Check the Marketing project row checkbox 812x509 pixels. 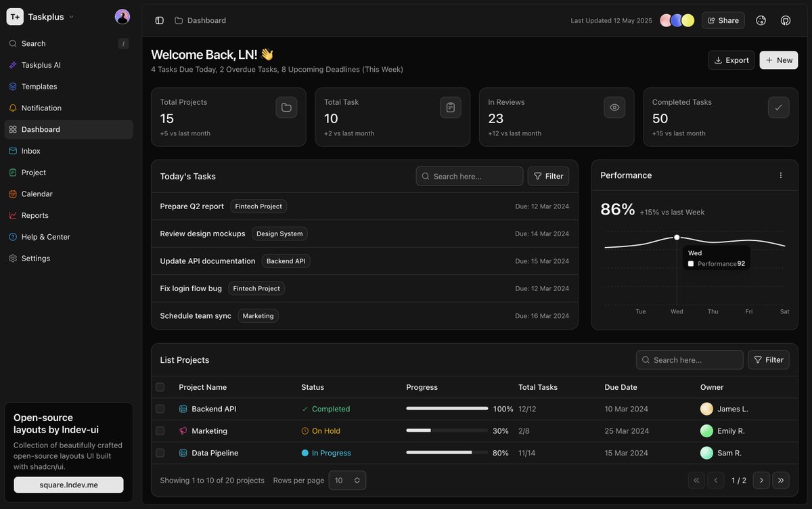pyautogui.click(x=160, y=430)
